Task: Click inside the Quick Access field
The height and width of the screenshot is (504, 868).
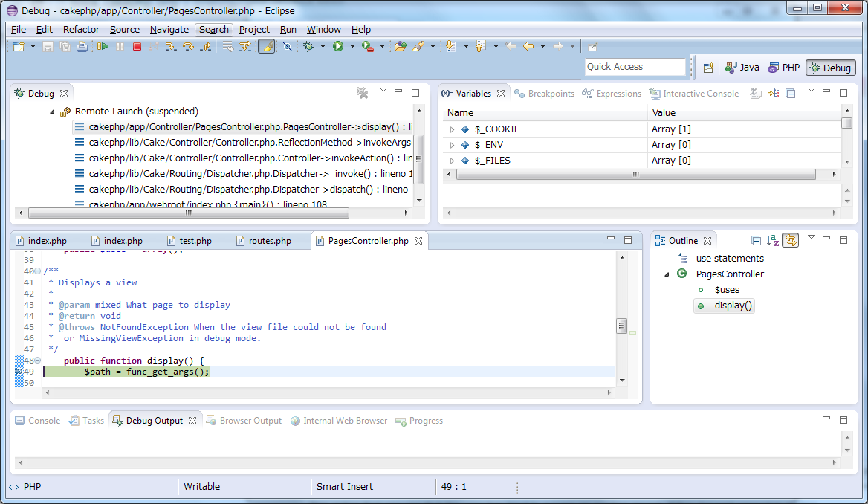Action: (x=635, y=67)
